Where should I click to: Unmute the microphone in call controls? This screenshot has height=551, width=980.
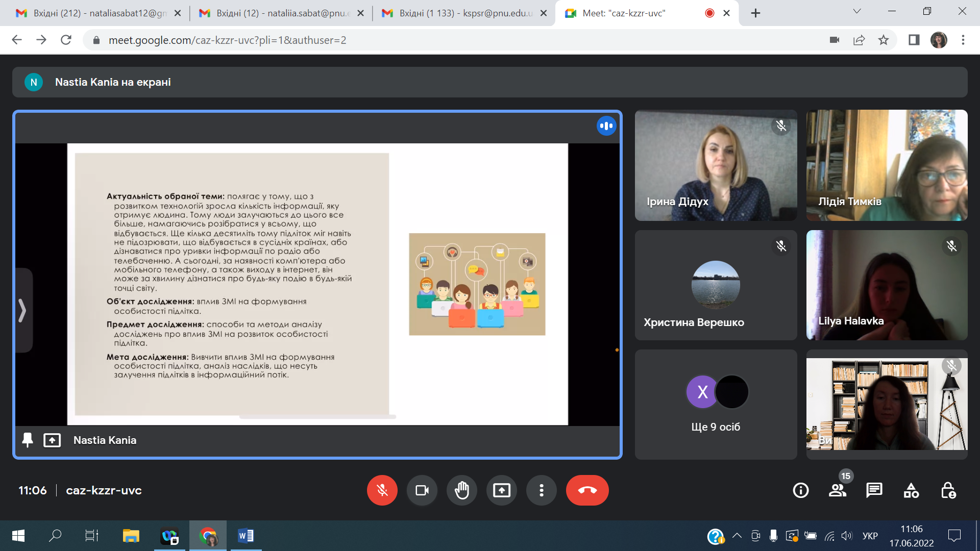point(382,490)
